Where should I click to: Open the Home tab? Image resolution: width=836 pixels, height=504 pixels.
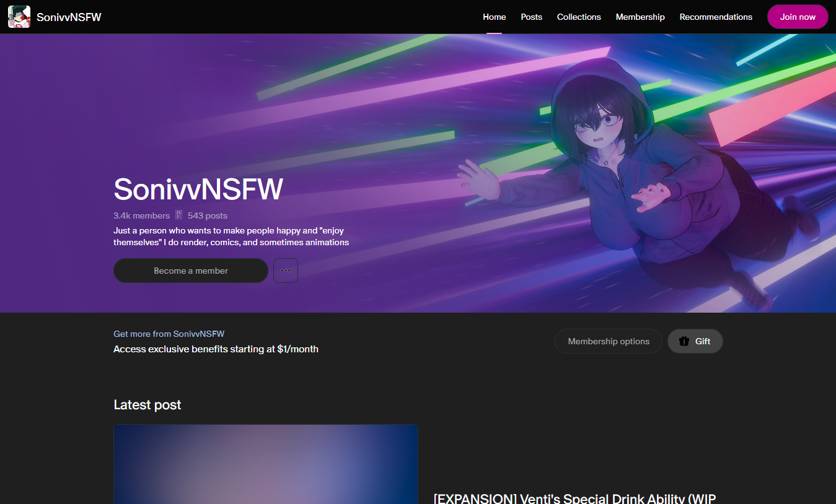495,17
